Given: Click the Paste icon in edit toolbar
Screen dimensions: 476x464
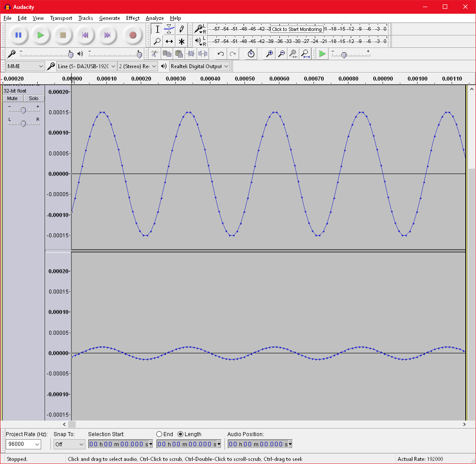Looking at the screenshot, I should point(179,54).
